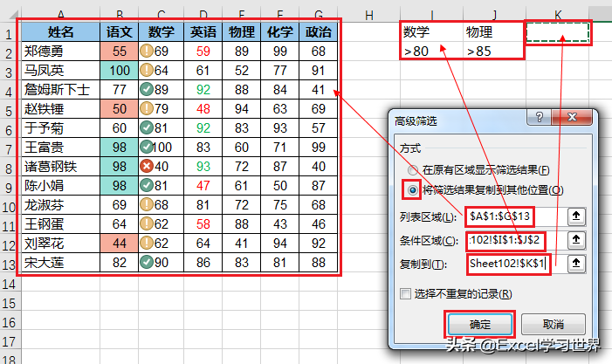Click the red X icon in cell C8

point(147,167)
